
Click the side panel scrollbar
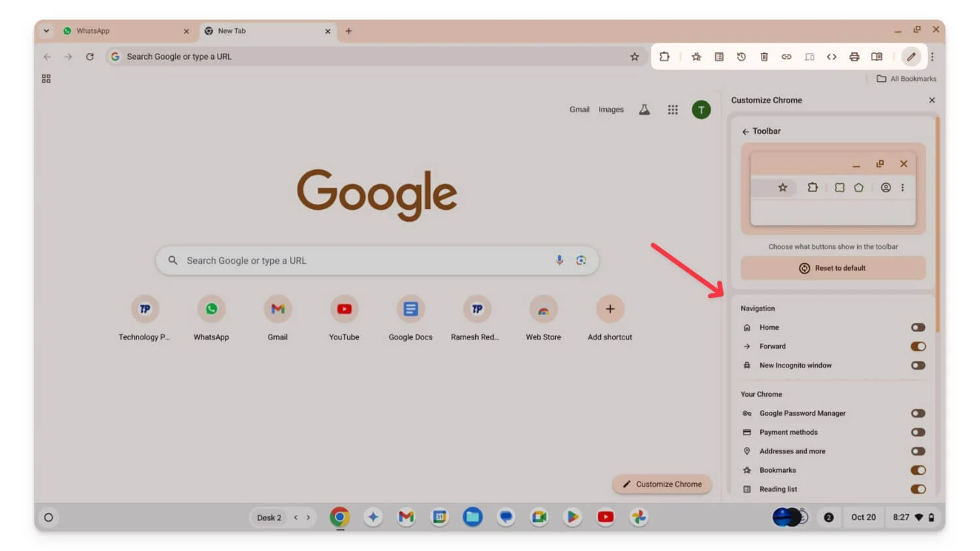(x=938, y=224)
